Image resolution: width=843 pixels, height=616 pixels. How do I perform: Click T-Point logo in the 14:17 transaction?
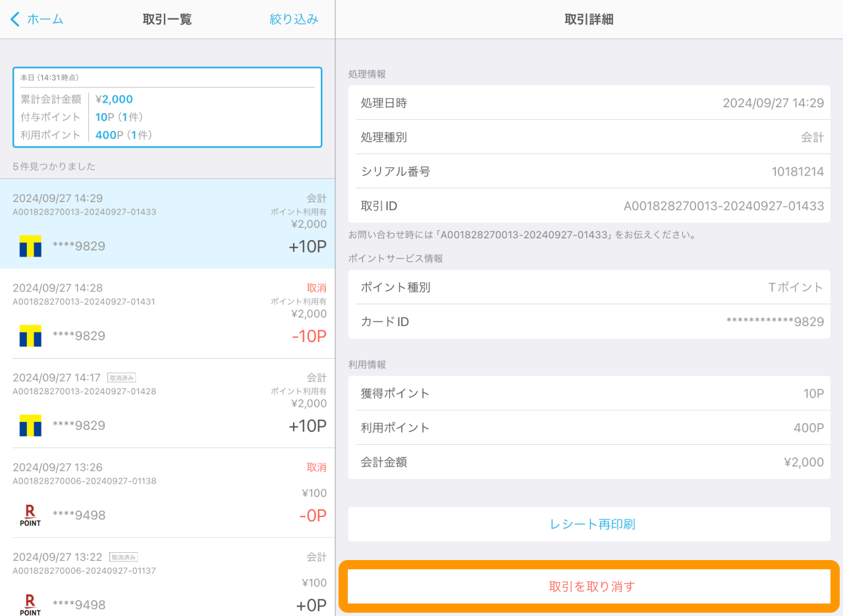point(30,425)
